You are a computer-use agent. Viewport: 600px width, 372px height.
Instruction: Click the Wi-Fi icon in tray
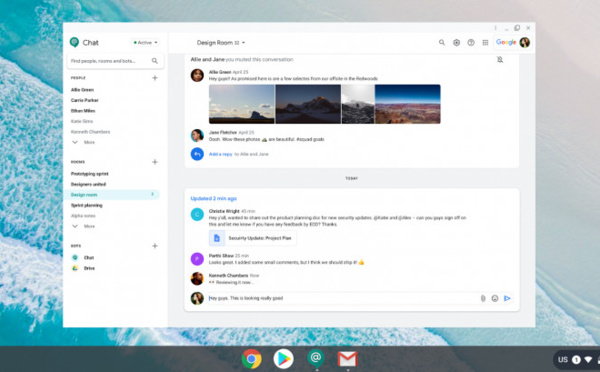coord(588,360)
